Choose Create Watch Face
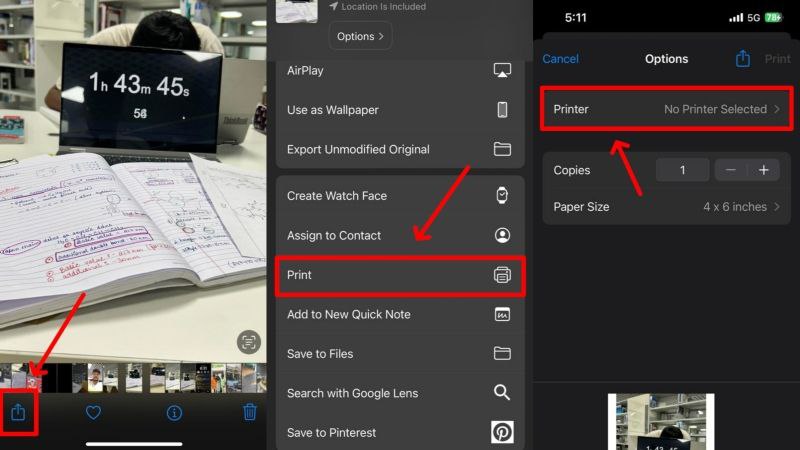800x450 pixels. (x=400, y=195)
